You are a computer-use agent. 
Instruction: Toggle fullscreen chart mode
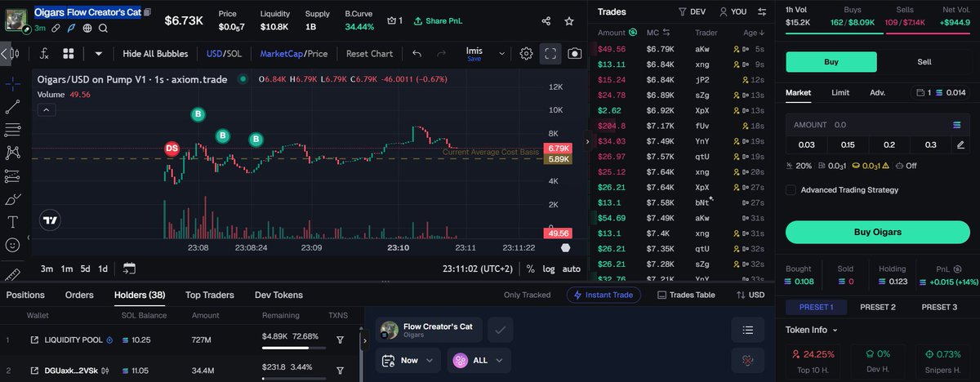(x=550, y=54)
